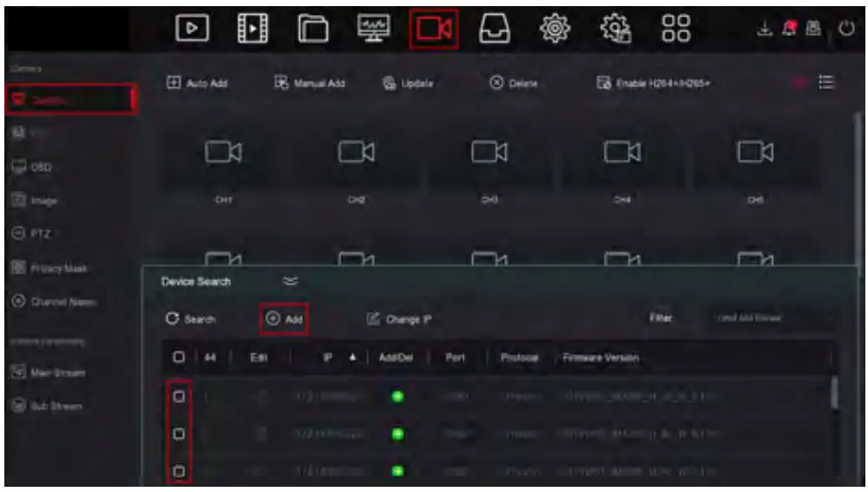Click the download icon in top right
The width and height of the screenshot is (868, 492).
click(764, 28)
